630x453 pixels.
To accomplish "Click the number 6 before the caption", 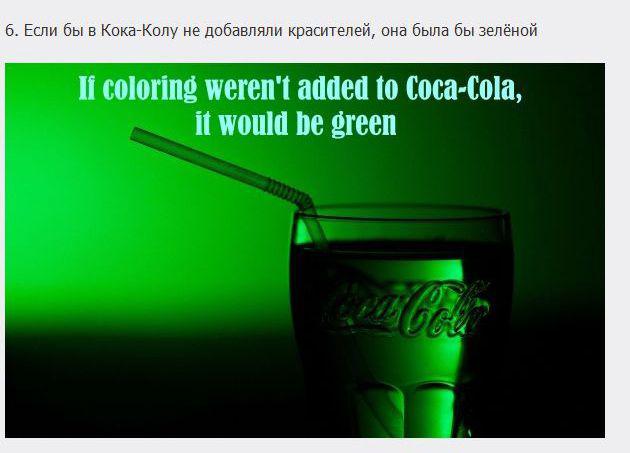I will (x=10, y=31).
